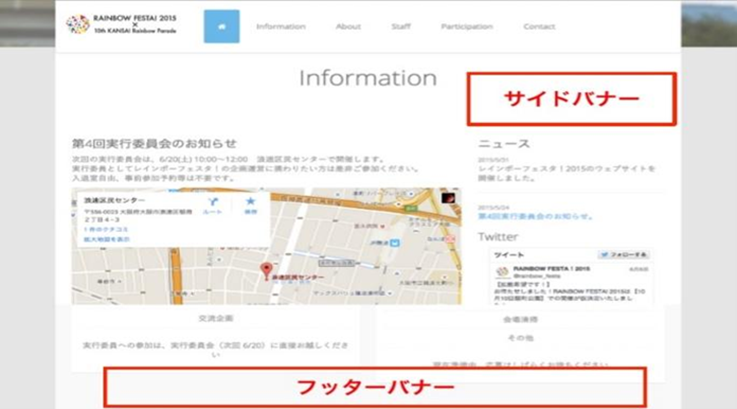Click the フッターバナー footer banner box

[376, 387]
